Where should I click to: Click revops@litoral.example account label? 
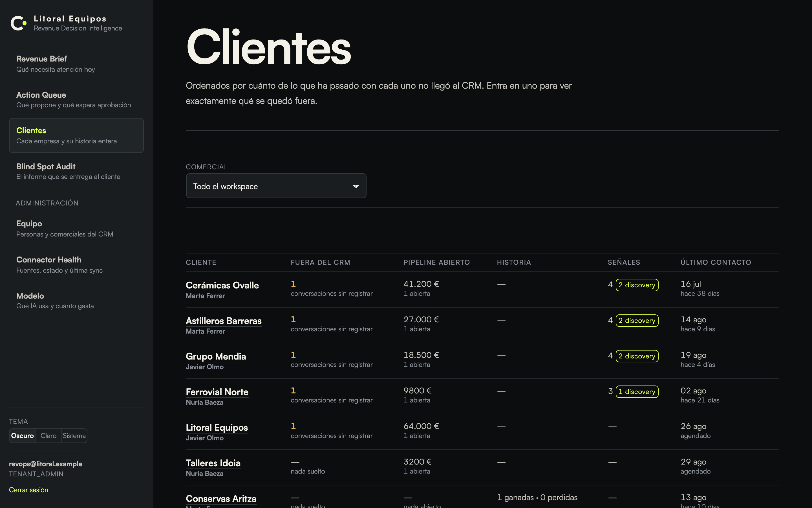(45, 464)
